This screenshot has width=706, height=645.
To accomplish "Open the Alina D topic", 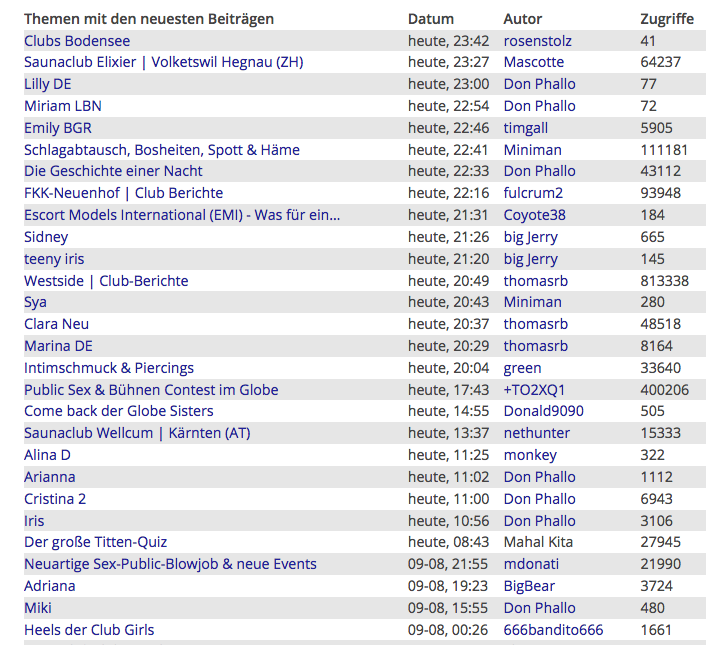I will pyautogui.click(x=47, y=455).
